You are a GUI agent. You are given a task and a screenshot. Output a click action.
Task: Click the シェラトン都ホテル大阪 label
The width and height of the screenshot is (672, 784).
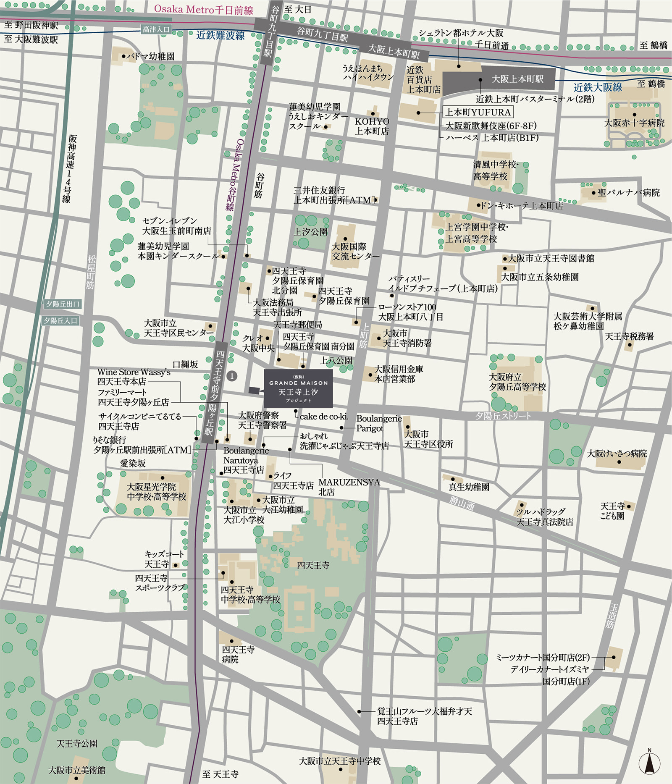[x=461, y=33]
